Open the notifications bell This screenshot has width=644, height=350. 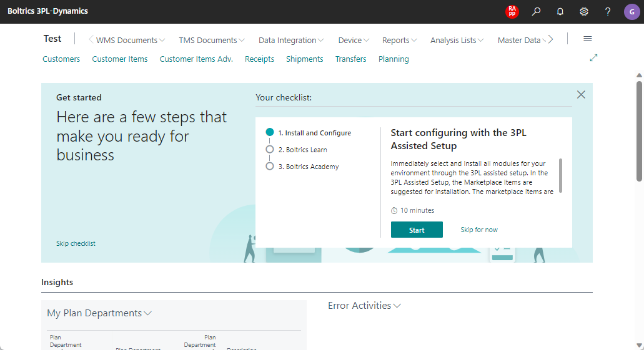[x=560, y=12]
